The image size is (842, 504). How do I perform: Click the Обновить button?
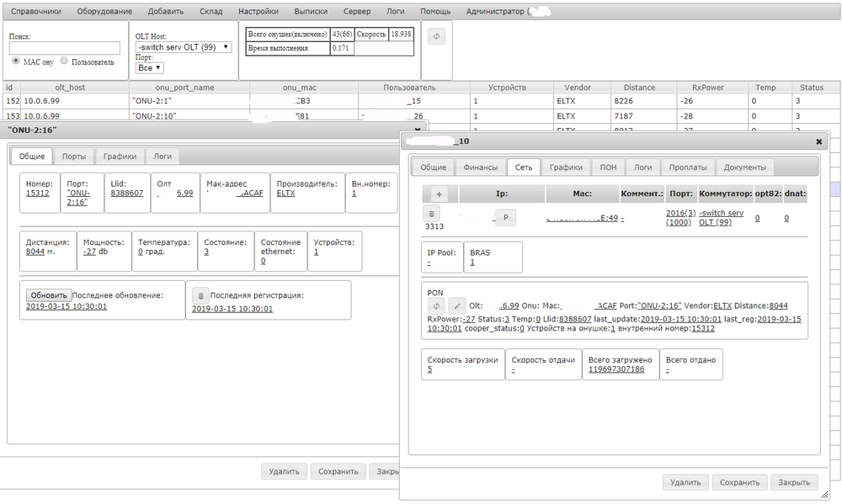point(48,295)
